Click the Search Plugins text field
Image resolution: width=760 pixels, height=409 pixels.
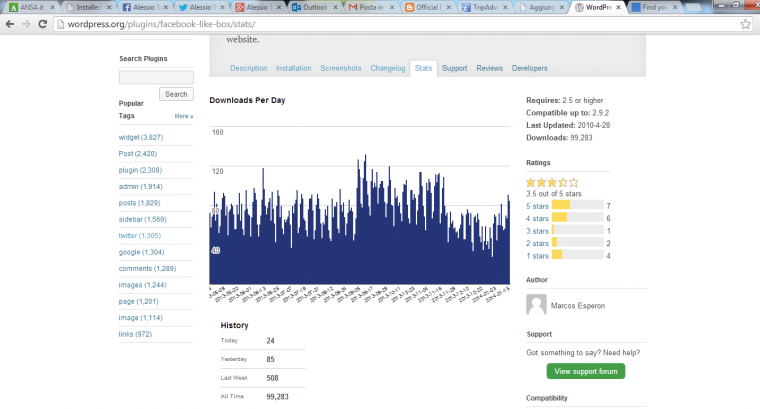click(x=156, y=77)
